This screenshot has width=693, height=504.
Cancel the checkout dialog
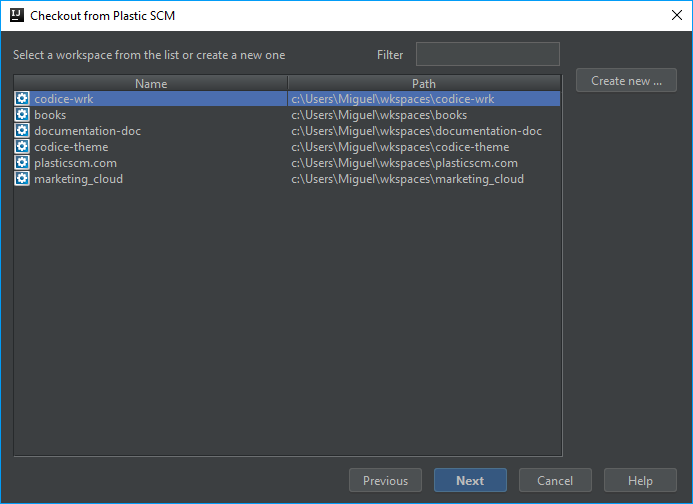555,480
